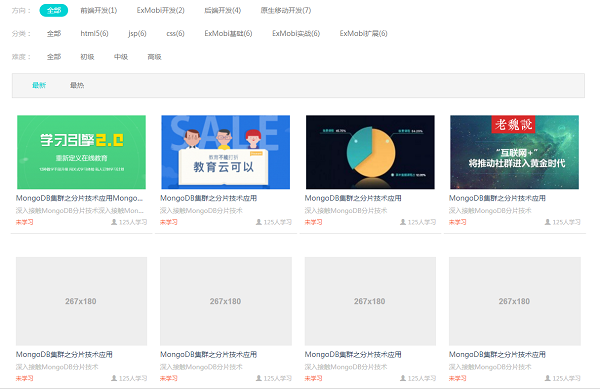Click learner icon under leftmost placeholder card
600x389 pixels.
point(114,378)
